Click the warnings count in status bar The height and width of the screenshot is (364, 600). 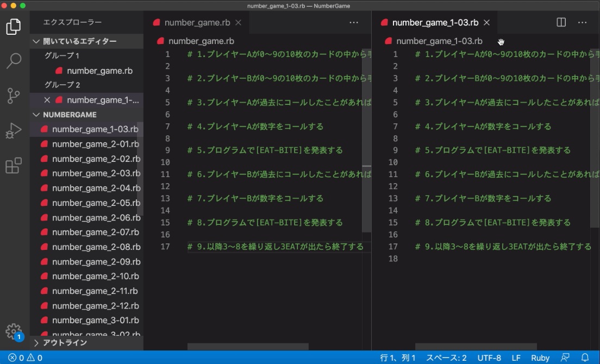pos(35,358)
